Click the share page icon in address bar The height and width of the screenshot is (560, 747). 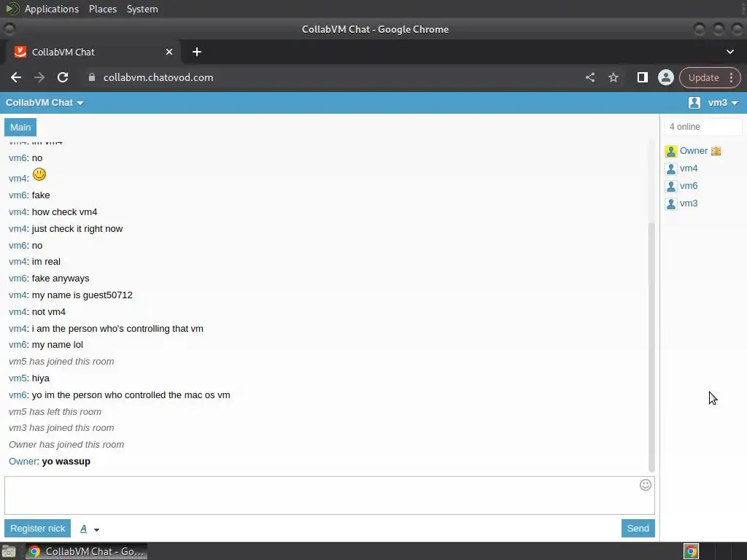589,77
